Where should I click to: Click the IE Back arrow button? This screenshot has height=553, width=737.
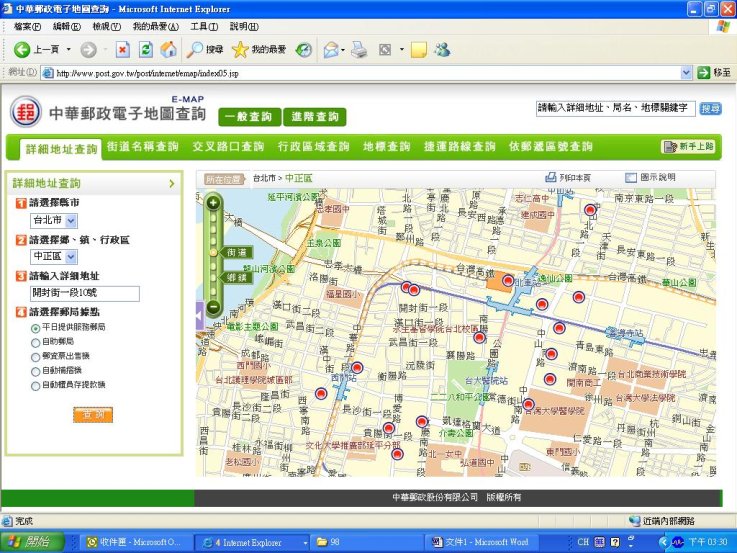pos(22,49)
